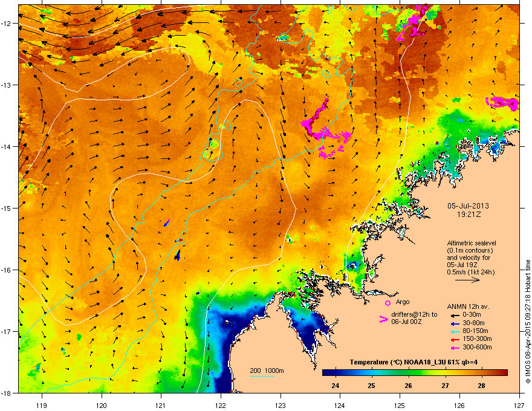This screenshot has height=411, width=532.
Task: Click latitude axis label -17
Action: coord(7,331)
